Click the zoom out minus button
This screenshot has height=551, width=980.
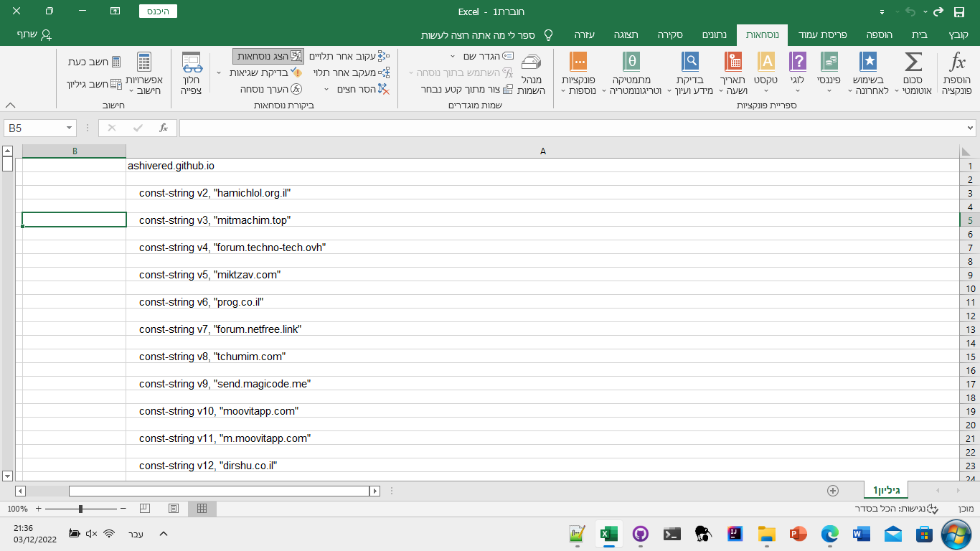point(123,509)
